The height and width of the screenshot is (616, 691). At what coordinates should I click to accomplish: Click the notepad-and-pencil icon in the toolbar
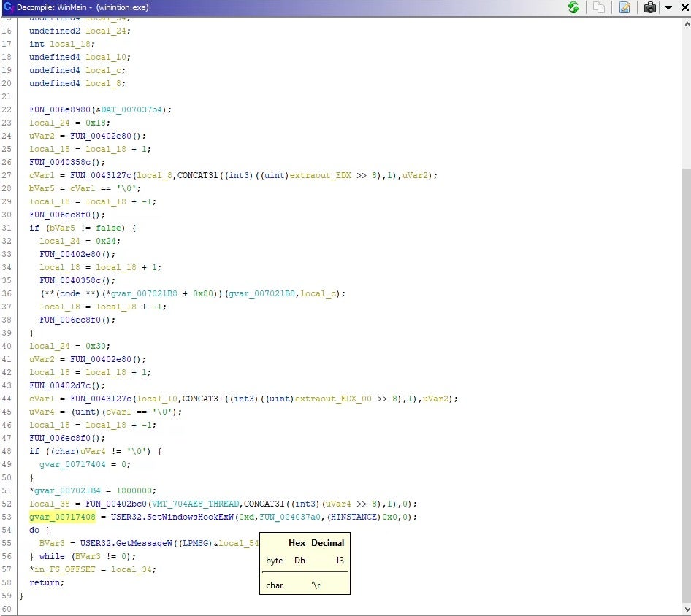coord(625,7)
